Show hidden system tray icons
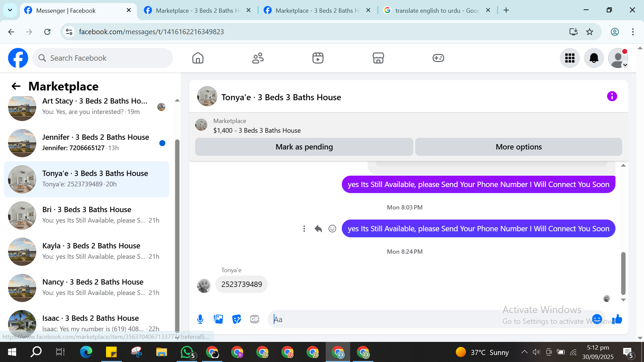Viewport: 644px width, 362px height. point(524,352)
